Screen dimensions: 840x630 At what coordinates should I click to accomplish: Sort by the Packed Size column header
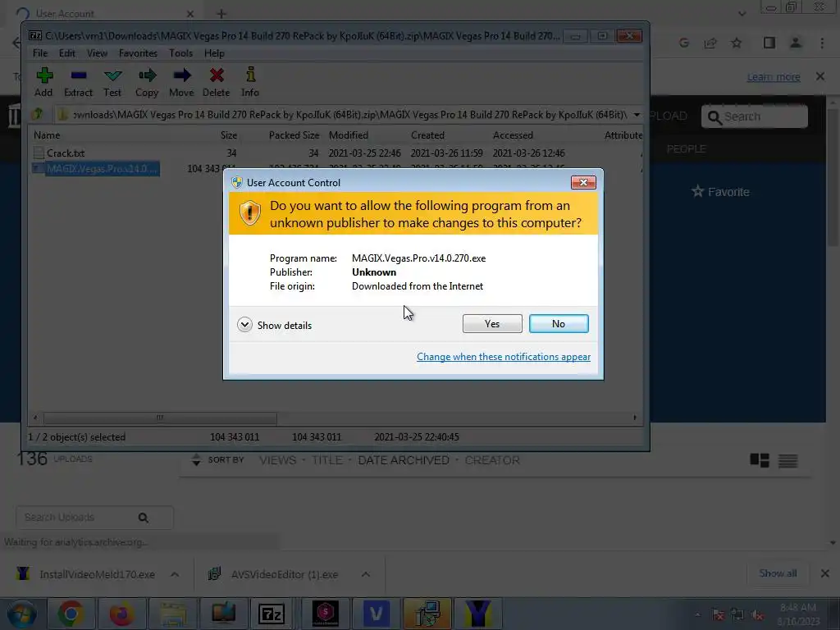point(294,135)
